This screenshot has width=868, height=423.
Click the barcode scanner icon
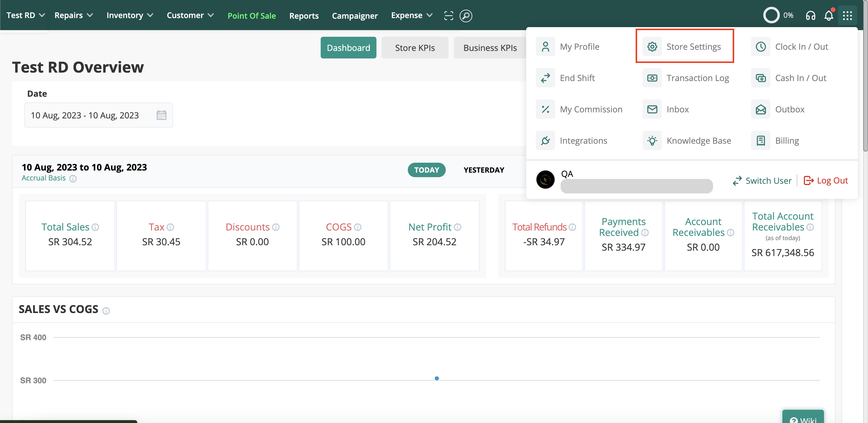pos(448,15)
